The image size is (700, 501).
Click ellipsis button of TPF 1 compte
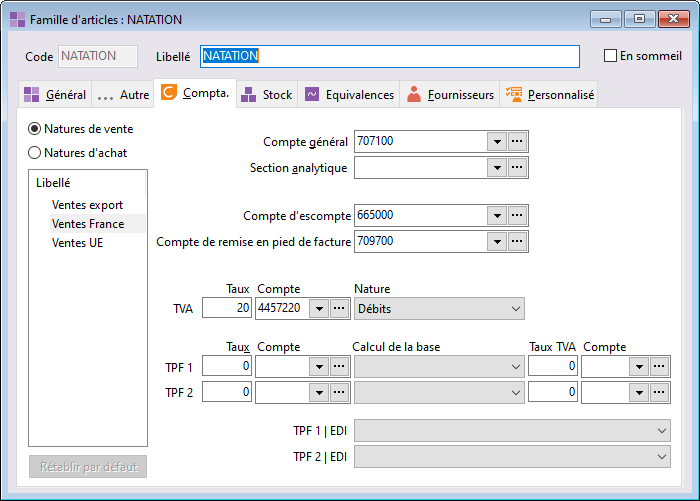(339, 367)
